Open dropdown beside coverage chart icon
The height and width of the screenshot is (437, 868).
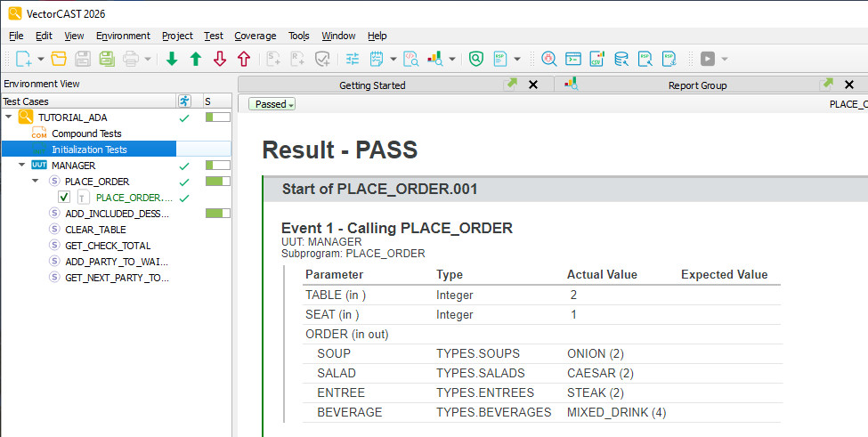pos(451,60)
